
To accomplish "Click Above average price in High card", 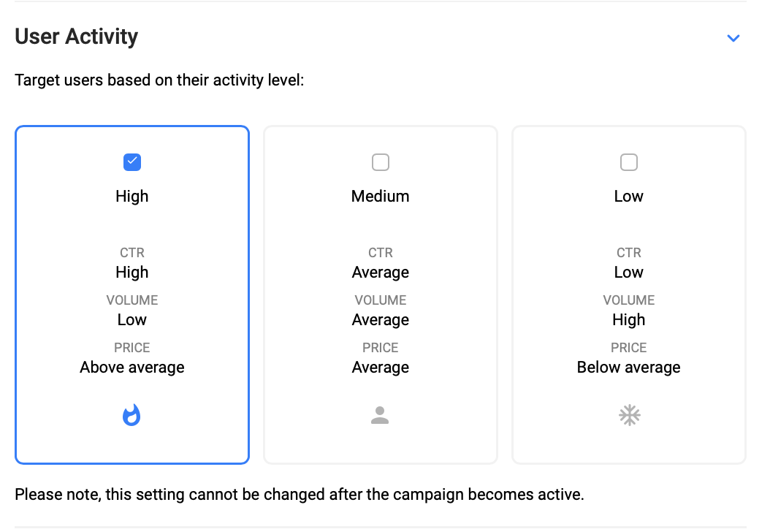I will coord(132,368).
